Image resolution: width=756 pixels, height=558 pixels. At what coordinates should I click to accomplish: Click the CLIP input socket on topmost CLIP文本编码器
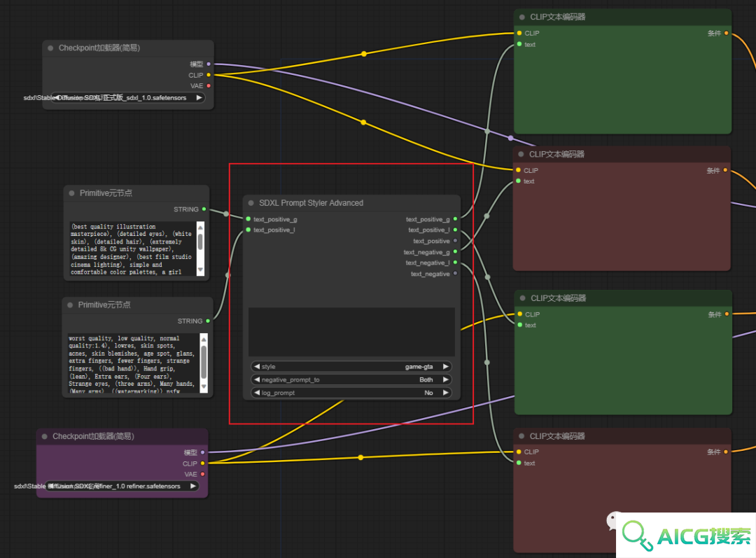(519, 33)
